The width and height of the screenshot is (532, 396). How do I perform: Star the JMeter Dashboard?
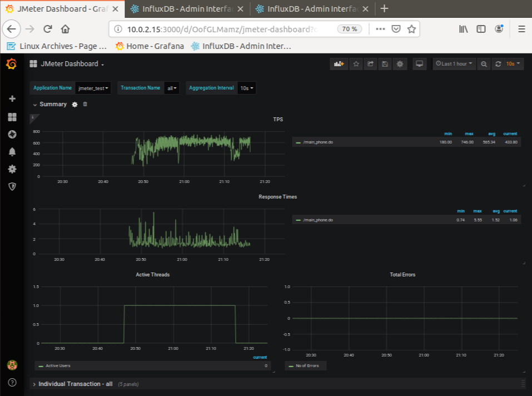pos(356,64)
